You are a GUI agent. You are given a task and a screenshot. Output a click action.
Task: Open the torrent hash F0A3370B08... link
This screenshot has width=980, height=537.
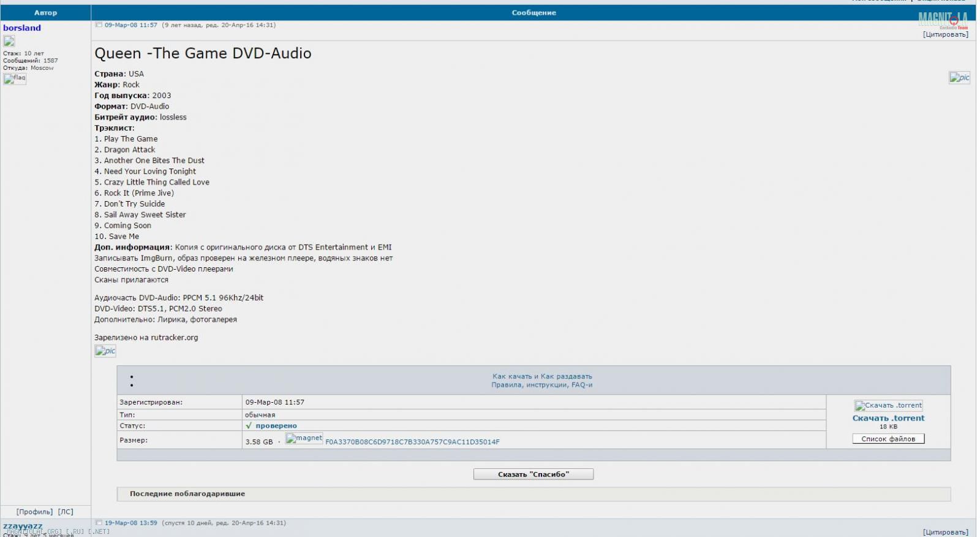pos(412,442)
